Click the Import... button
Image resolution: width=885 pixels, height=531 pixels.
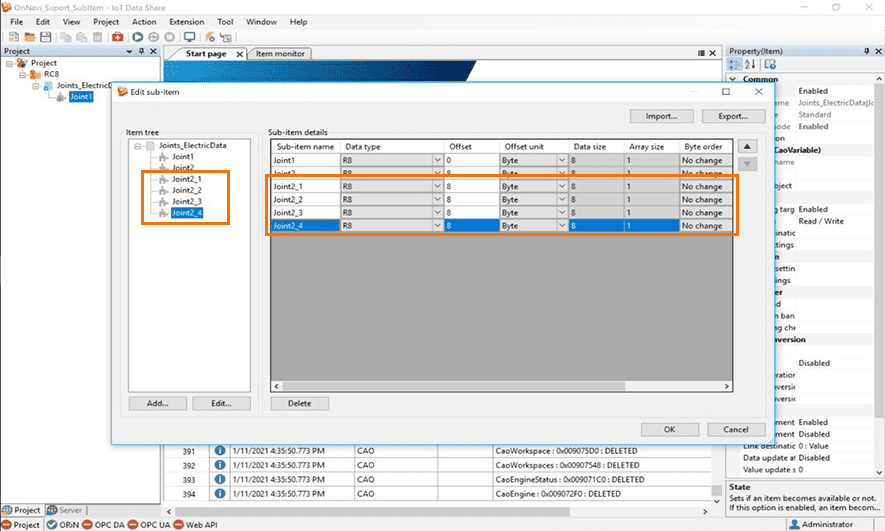(x=661, y=116)
